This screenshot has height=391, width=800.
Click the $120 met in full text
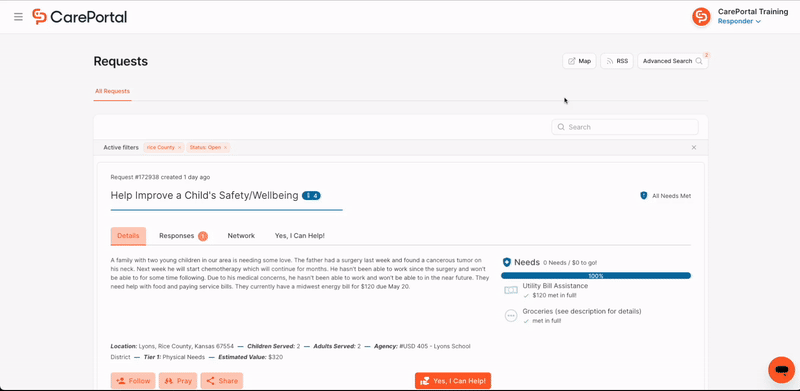pos(554,295)
